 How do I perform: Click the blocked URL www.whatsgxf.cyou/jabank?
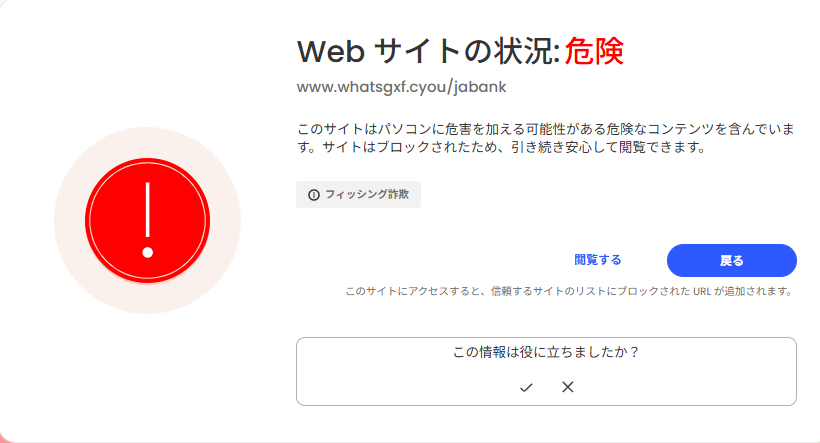401,87
